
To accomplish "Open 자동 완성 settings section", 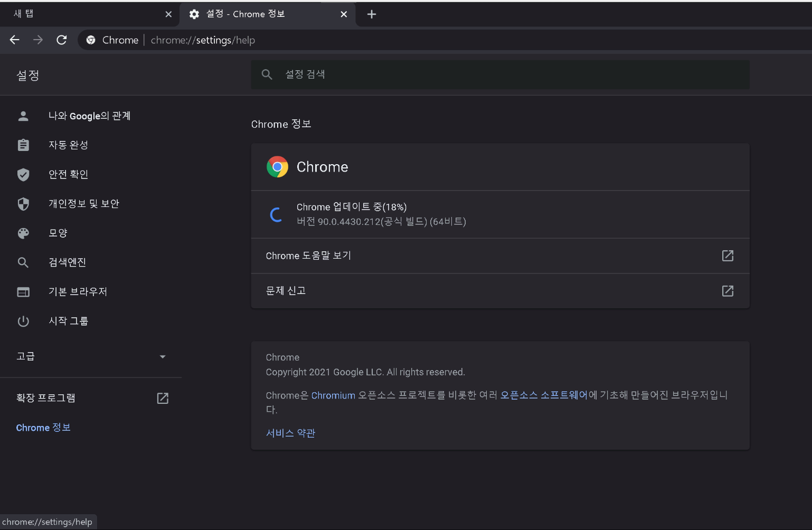I will point(69,145).
